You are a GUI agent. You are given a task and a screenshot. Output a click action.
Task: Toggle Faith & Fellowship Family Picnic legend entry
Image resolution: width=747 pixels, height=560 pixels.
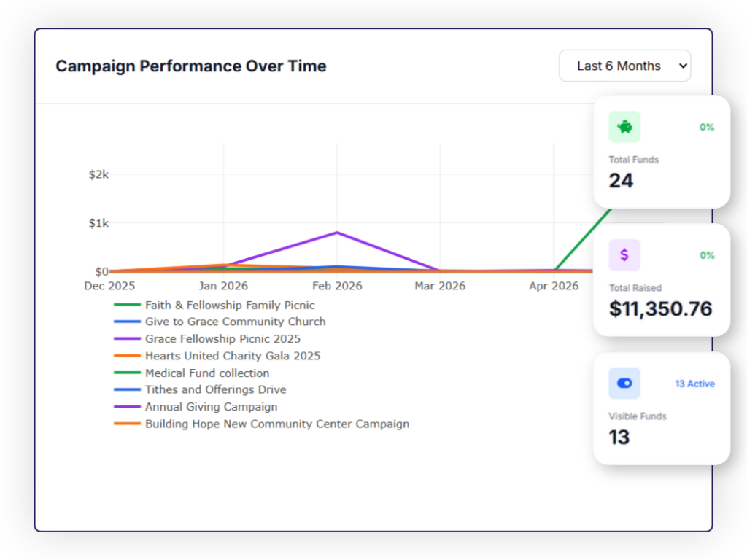(214, 306)
